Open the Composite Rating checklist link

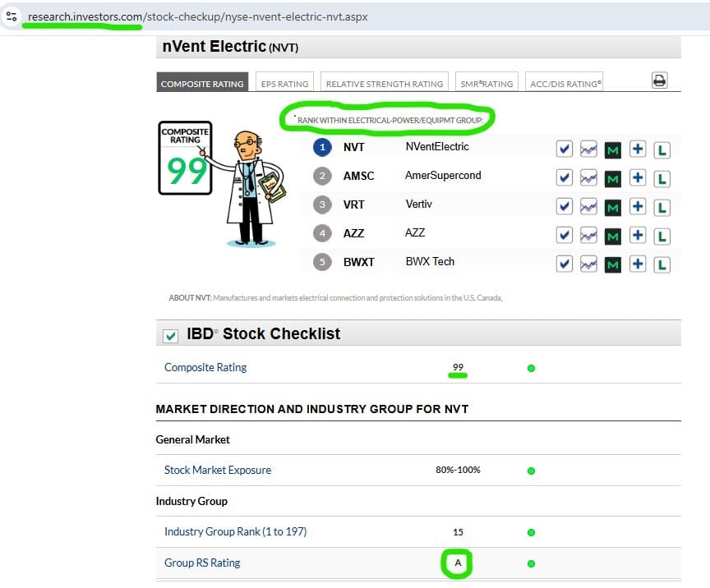coord(205,367)
